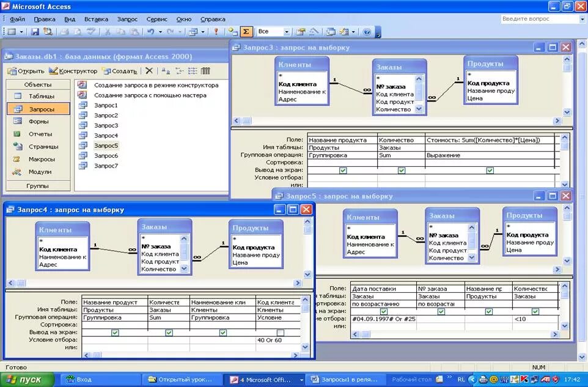Image resolution: width=588 pixels, height=387 pixels.
Task: Switch database window to list view
Action: pos(193,70)
